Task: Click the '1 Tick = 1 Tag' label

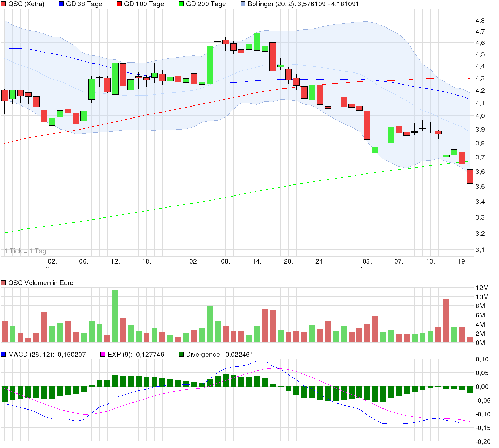Action: 26,251
